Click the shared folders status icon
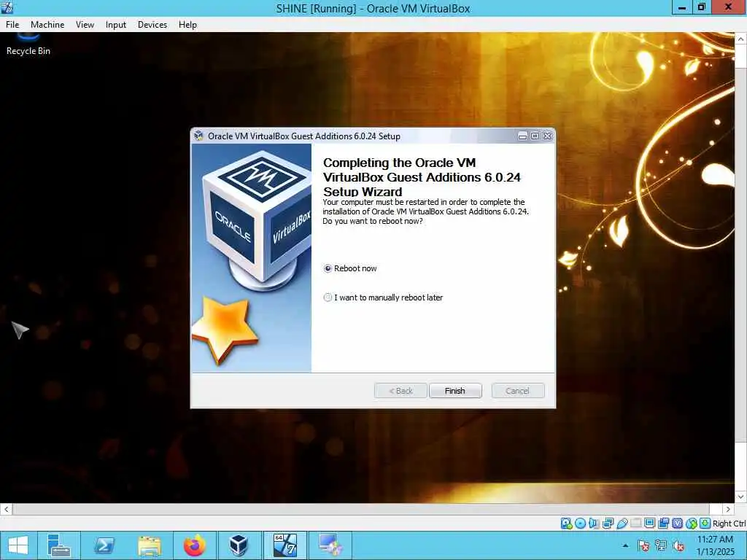The height and width of the screenshot is (560, 747). [x=636, y=524]
